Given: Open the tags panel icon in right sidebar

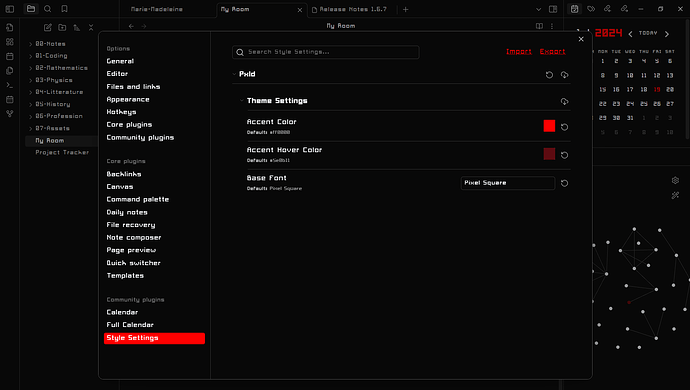Looking at the screenshot, I should coord(591,9).
